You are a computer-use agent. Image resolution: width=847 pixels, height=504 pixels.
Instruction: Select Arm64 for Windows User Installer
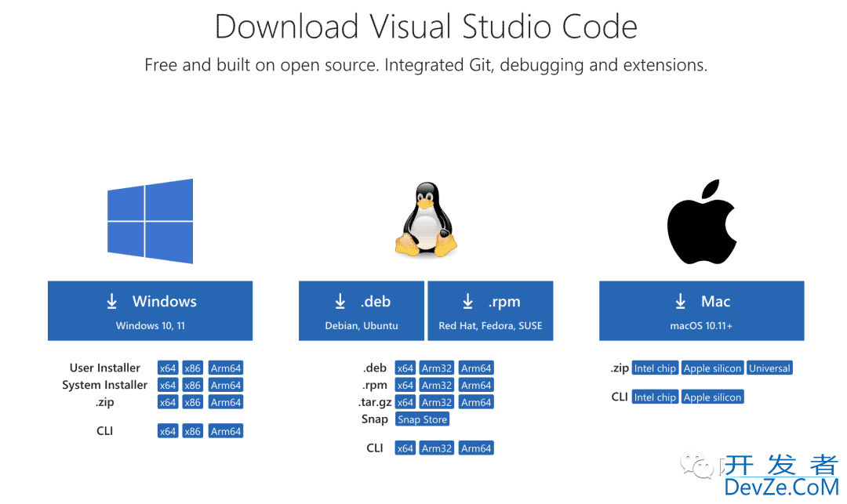(226, 368)
